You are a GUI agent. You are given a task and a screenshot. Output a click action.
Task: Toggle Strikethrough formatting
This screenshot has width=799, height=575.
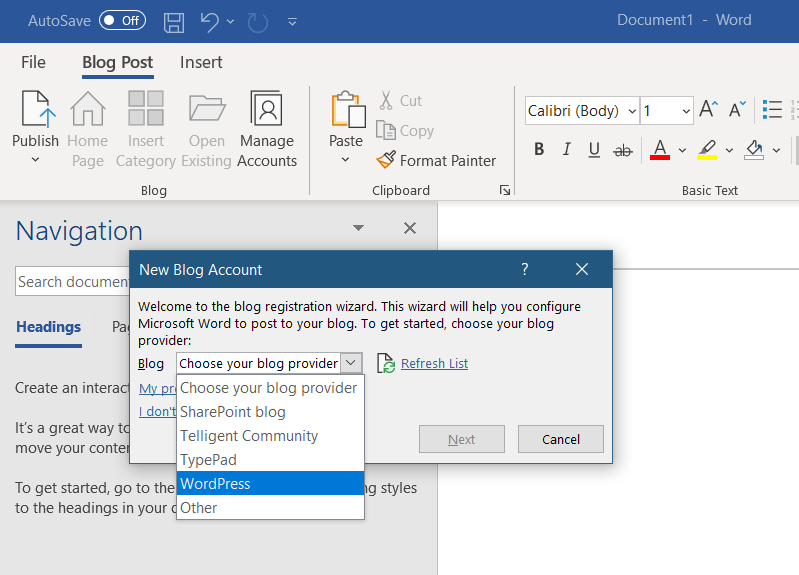(622, 150)
